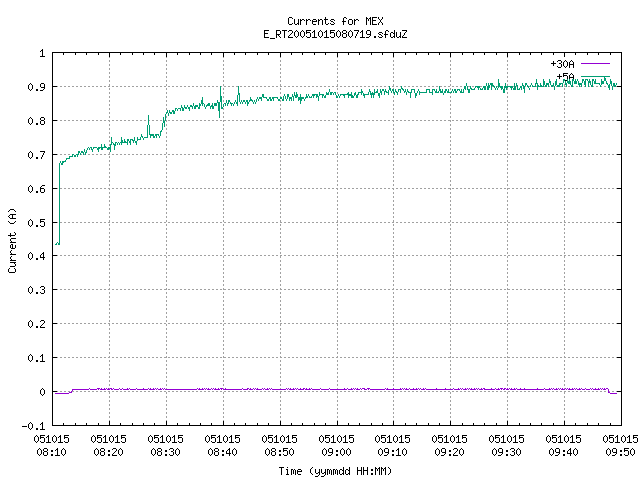Click the y-axis tick value 0.6
This screenshot has width=640, height=480.
point(36,189)
